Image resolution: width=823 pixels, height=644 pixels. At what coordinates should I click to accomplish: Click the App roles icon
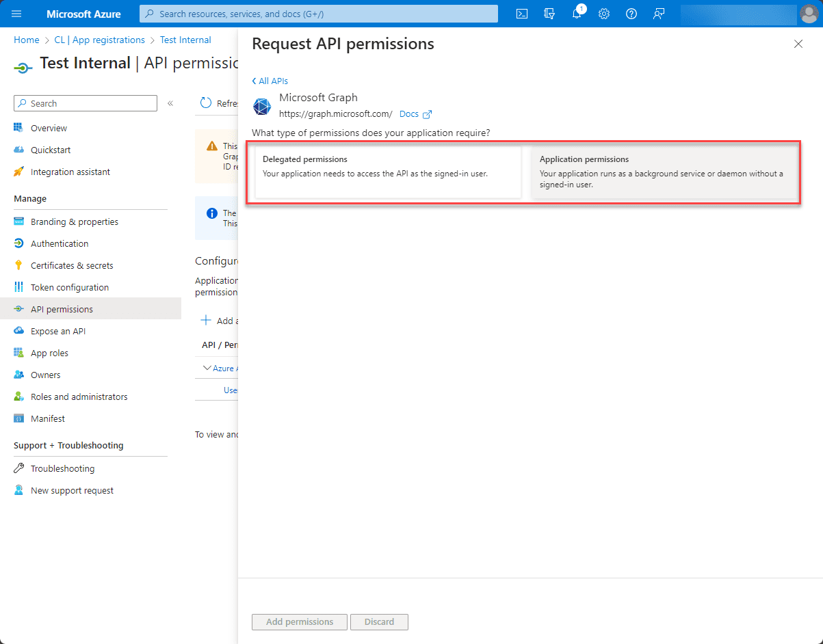click(x=18, y=353)
